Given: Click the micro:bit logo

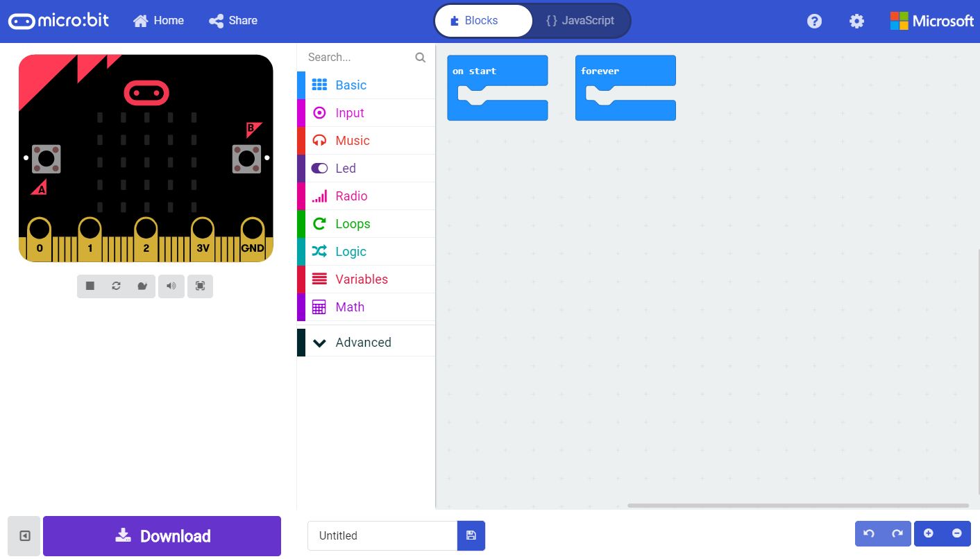Looking at the screenshot, I should (59, 21).
